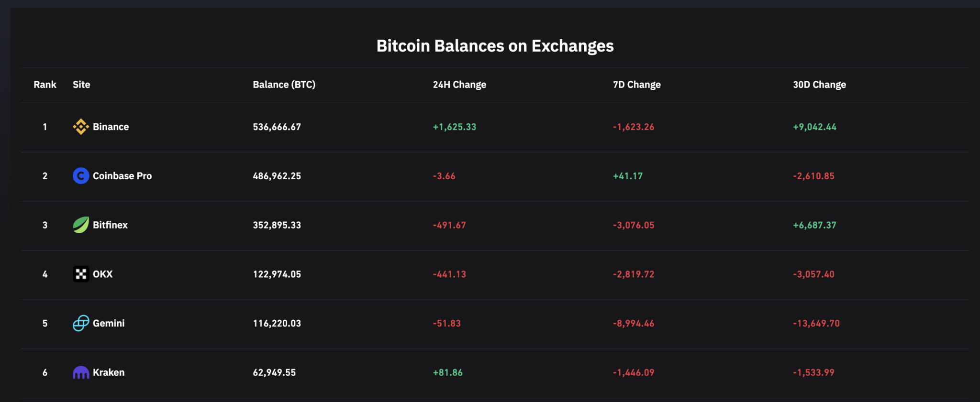Click the Gemini logo icon
Image resolution: width=980 pixels, height=402 pixels.
pos(80,323)
